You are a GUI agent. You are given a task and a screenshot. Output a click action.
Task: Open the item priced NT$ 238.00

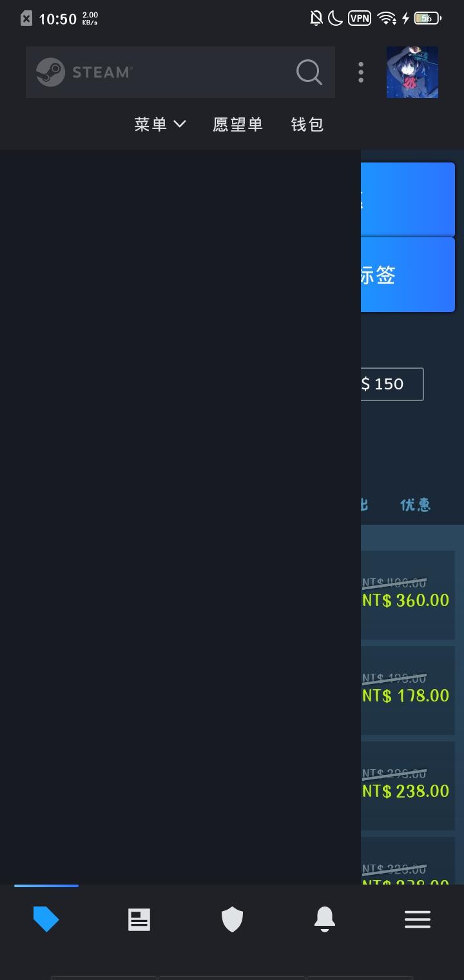[x=408, y=785]
